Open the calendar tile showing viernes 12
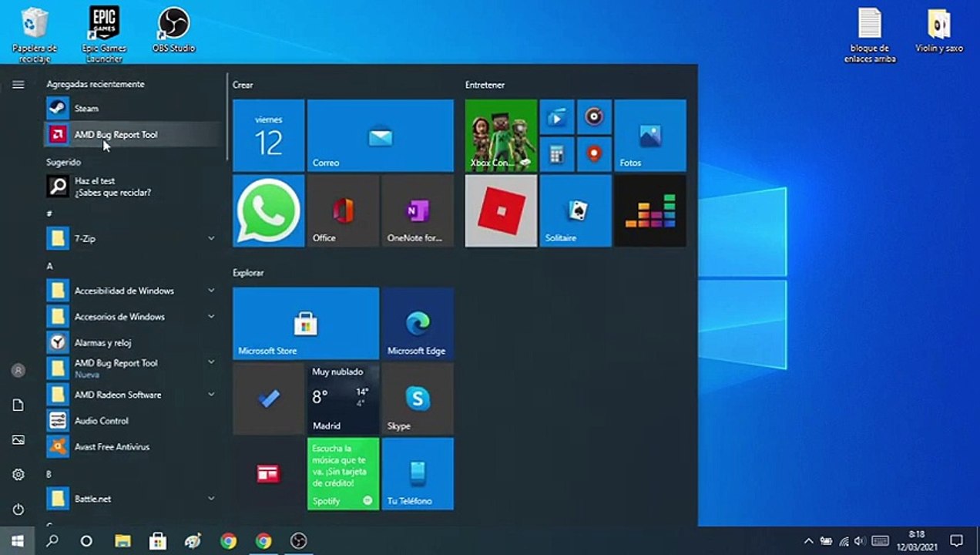This screenshot has height=555, width=980. click(x=268, y=136)
